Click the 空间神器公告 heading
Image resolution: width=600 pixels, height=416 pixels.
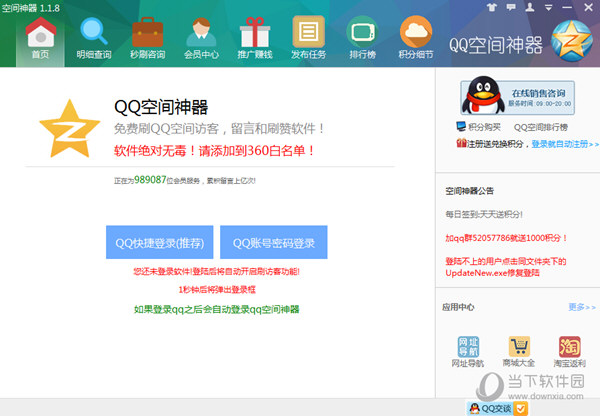point(470,191)
